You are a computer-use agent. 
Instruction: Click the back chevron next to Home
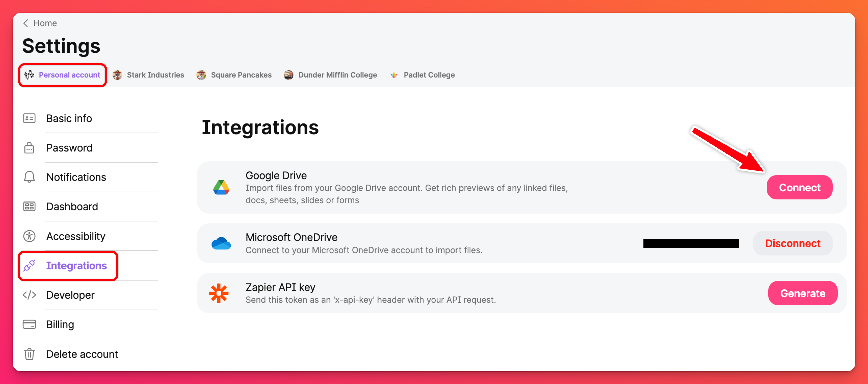click(x=26, y=23)
